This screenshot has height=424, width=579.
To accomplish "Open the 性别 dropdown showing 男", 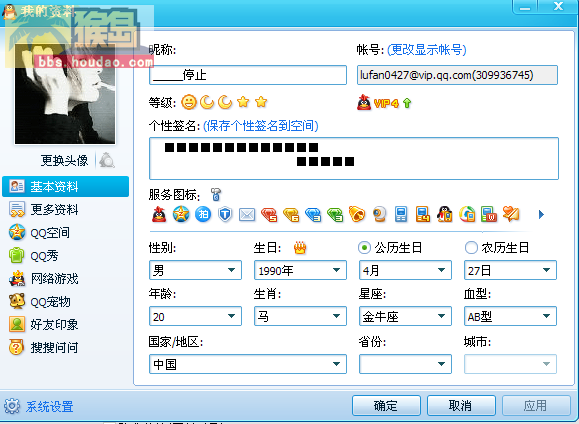I will 195,270.
